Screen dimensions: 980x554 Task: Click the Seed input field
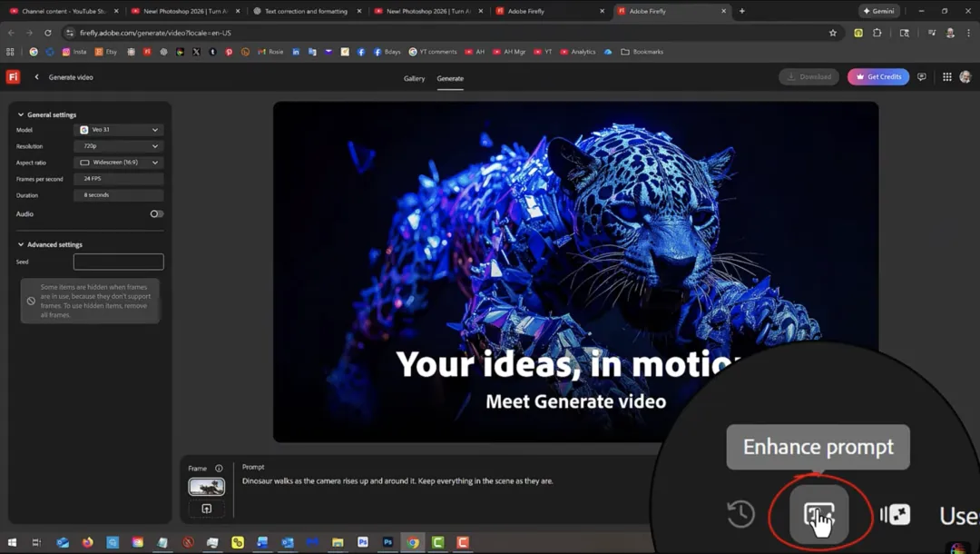tap(118, 261)
